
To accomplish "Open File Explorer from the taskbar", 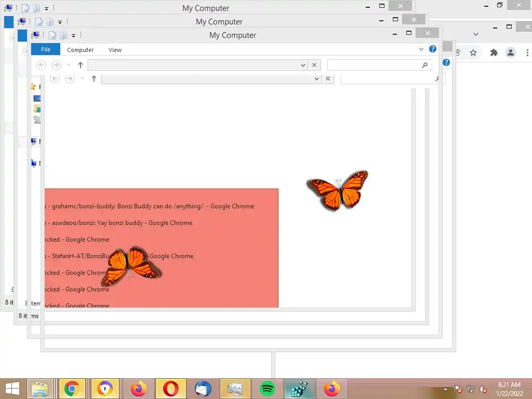I will tap(40, 389).
